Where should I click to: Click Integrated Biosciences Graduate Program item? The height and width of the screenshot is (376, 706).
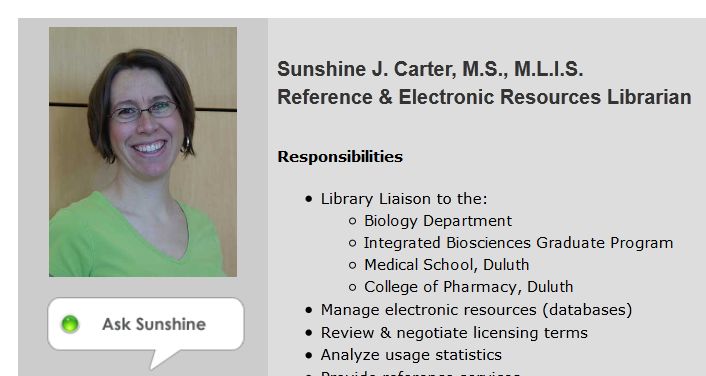click(x=518, y=243)
